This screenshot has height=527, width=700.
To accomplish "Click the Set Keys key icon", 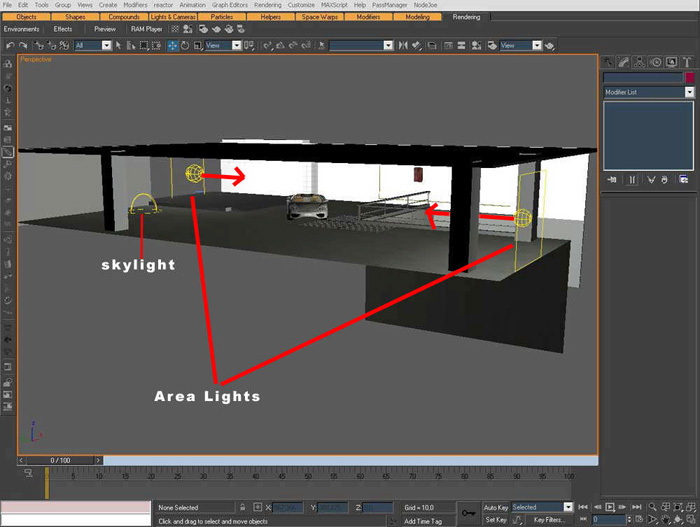I will 467,510.
